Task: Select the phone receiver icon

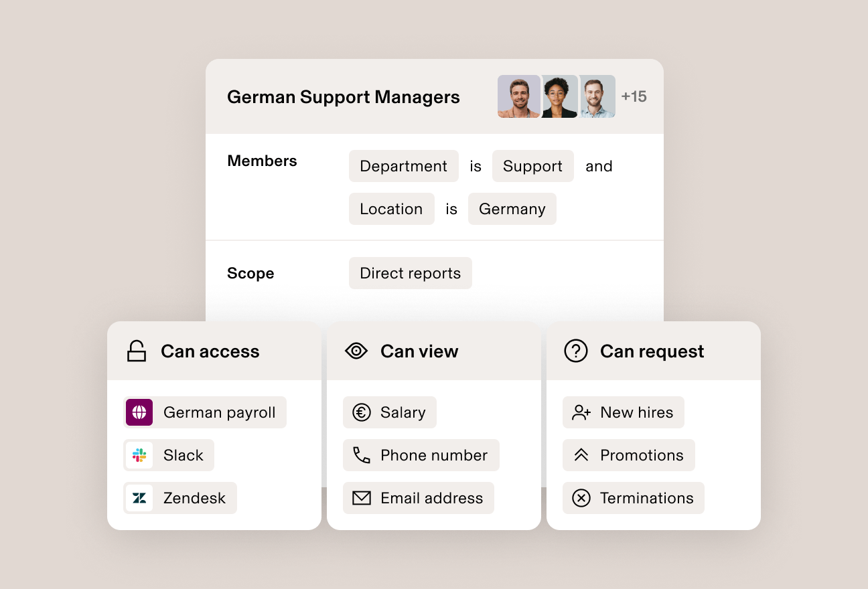Action: coord(362,455)
